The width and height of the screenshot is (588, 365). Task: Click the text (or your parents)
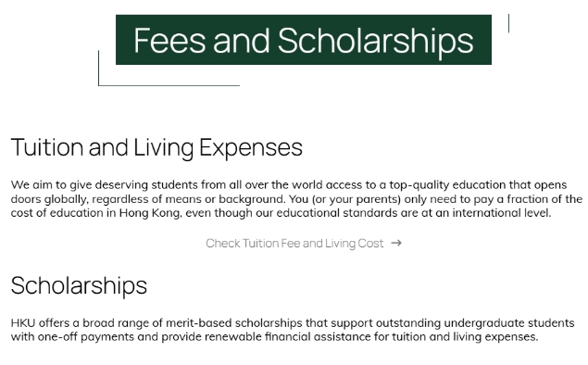(357, 199)
